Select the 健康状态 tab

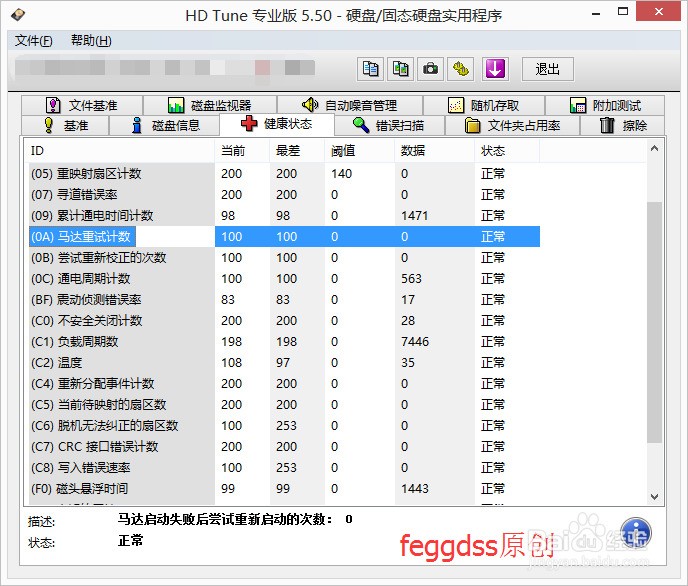pyautogui.click(x=277, y=124)
